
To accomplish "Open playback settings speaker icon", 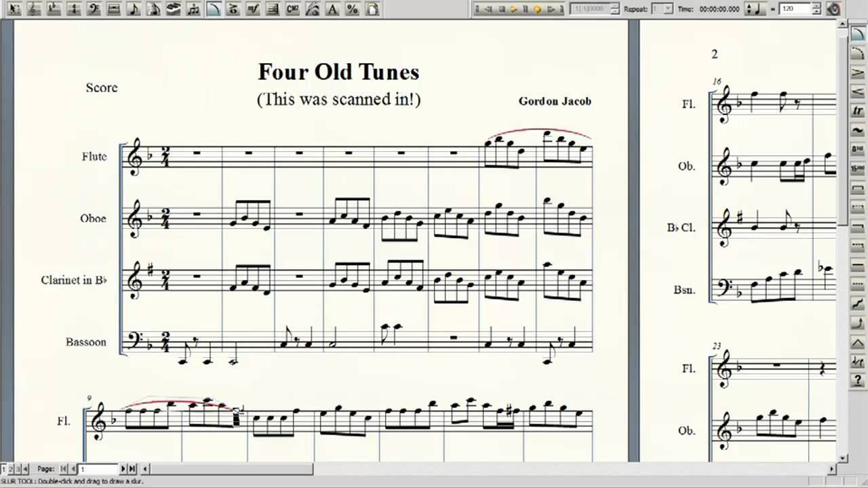I will 833,9.
